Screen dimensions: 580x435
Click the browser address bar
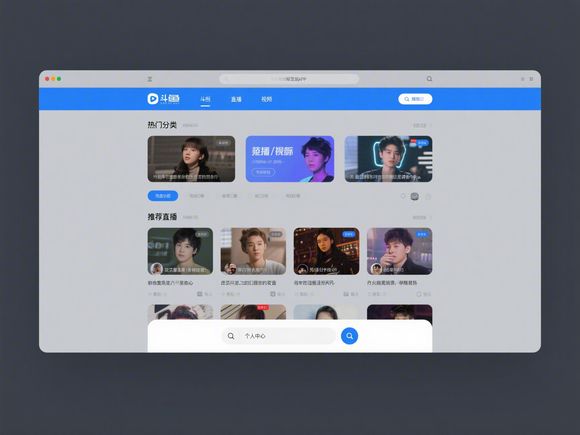click(x=289, y=79)
